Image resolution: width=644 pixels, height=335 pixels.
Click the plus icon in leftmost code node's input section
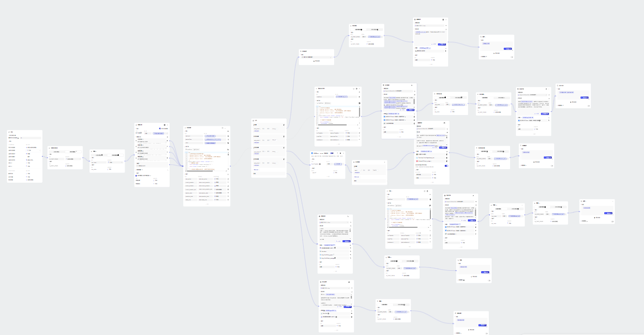(x=228, y=132)
